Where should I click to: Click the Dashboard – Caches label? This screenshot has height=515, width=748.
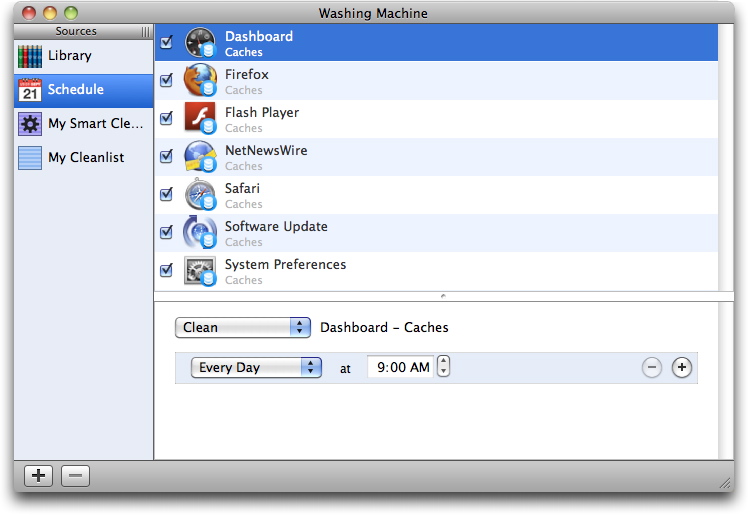point(384,328)
